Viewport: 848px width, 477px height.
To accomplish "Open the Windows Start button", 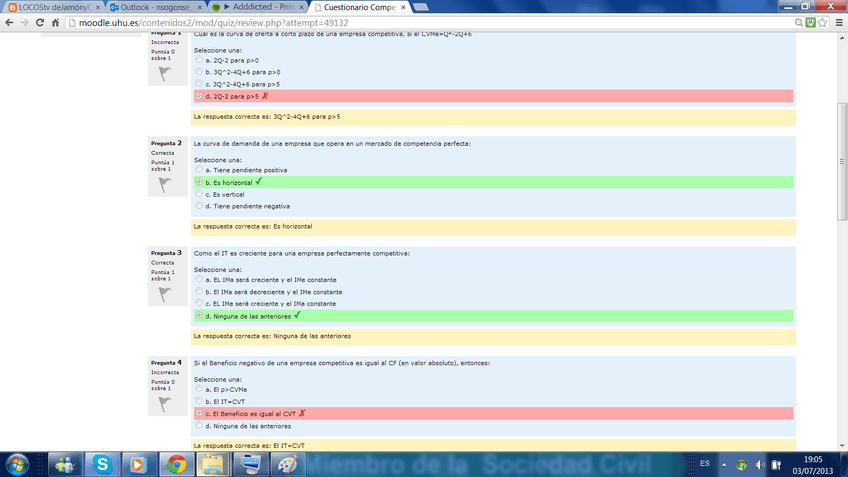I will (18, 464).
